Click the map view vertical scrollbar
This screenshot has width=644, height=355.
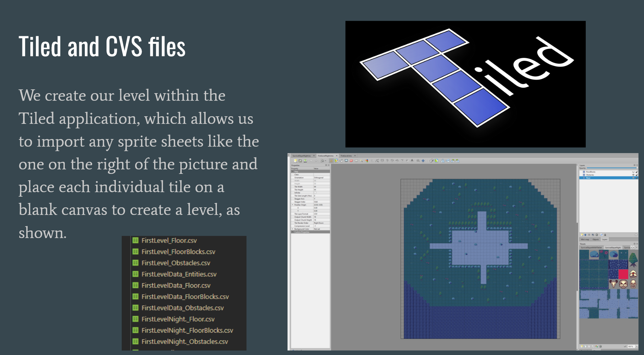coord(577,257)
